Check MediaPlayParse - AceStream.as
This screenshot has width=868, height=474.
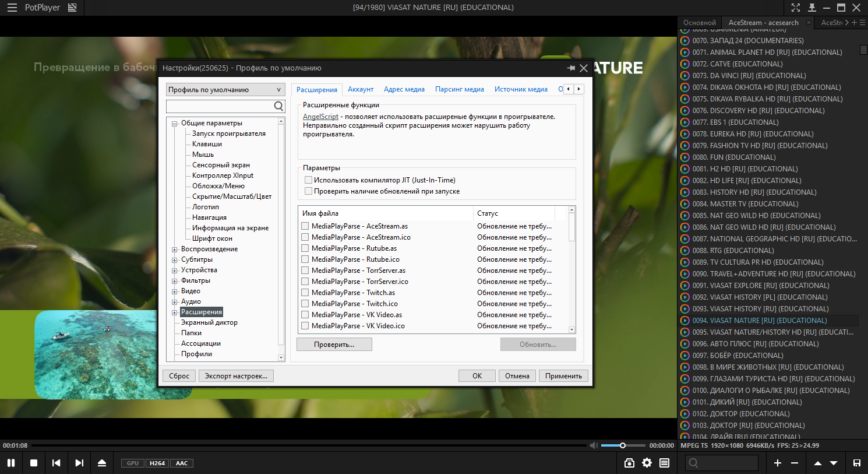coord(305,226)
